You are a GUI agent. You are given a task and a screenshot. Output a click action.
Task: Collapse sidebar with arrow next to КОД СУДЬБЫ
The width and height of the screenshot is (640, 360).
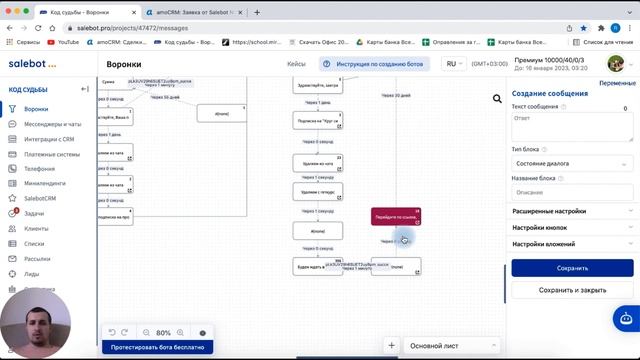pyautogui.click(x=84, y=89)
